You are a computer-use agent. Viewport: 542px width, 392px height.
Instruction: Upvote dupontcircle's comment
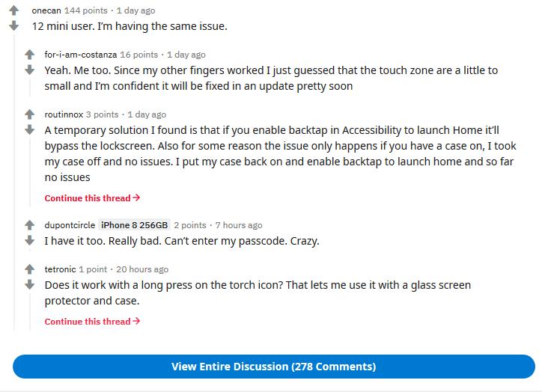click(30, 225)
